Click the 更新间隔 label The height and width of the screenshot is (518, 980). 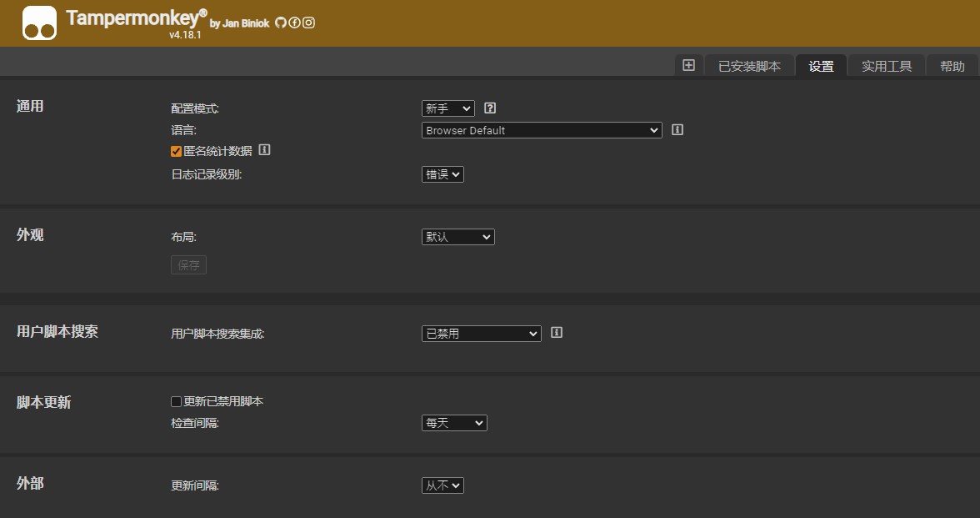[x=195, y=485]
